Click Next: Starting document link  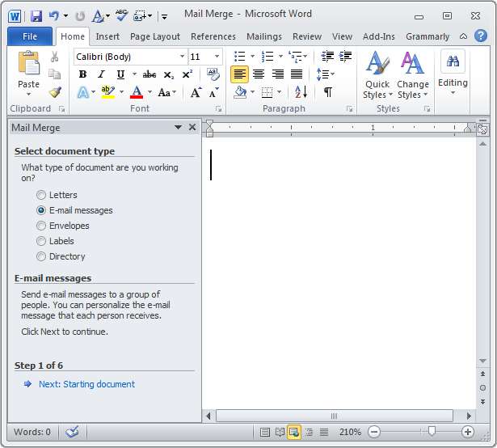click(x=86, y=384)
